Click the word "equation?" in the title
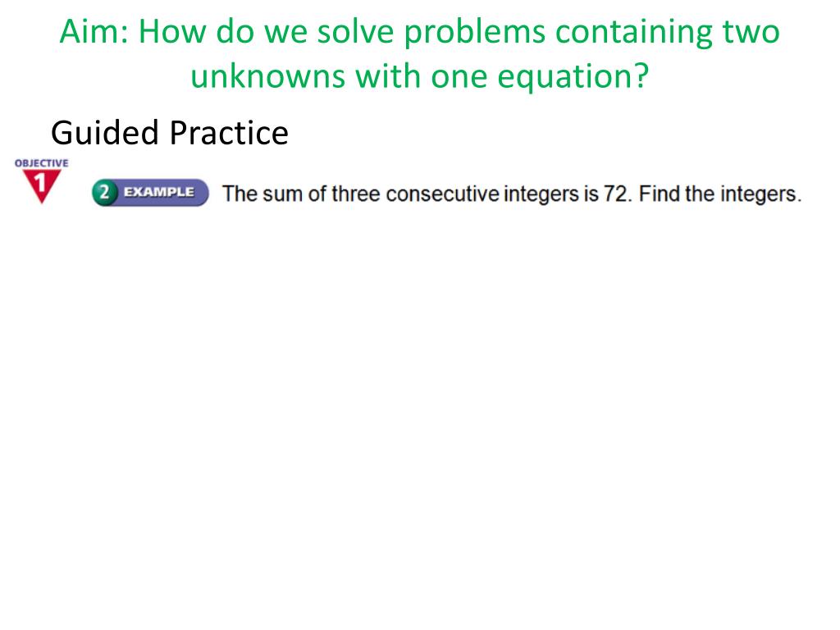 coord(573,77)
